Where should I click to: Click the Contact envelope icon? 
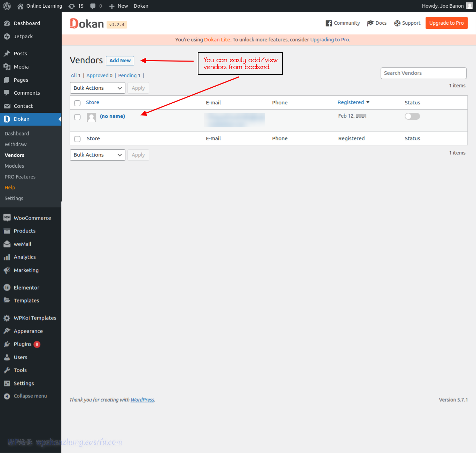pyautogui.click(x=7, y=106)
